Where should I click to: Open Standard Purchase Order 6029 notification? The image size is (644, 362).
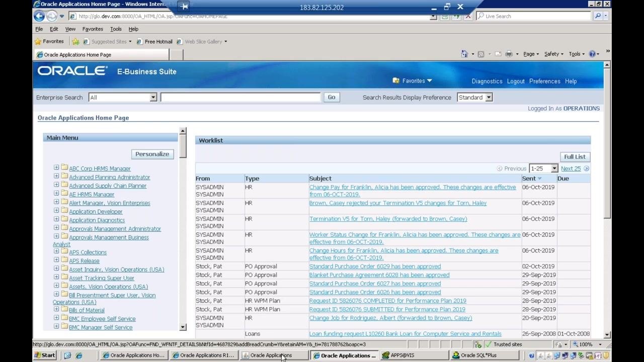point(375,266)
